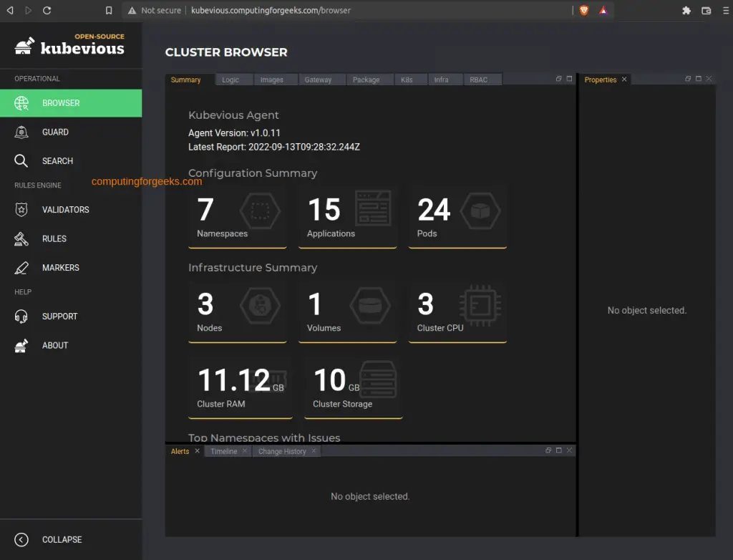Pop out the Alerts panel
The image size is (733, 560).
click(548, 450)
